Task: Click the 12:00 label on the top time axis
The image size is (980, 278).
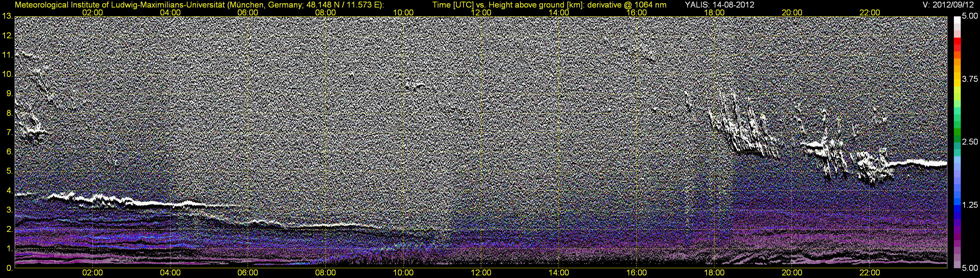Action: coord(481,12)
